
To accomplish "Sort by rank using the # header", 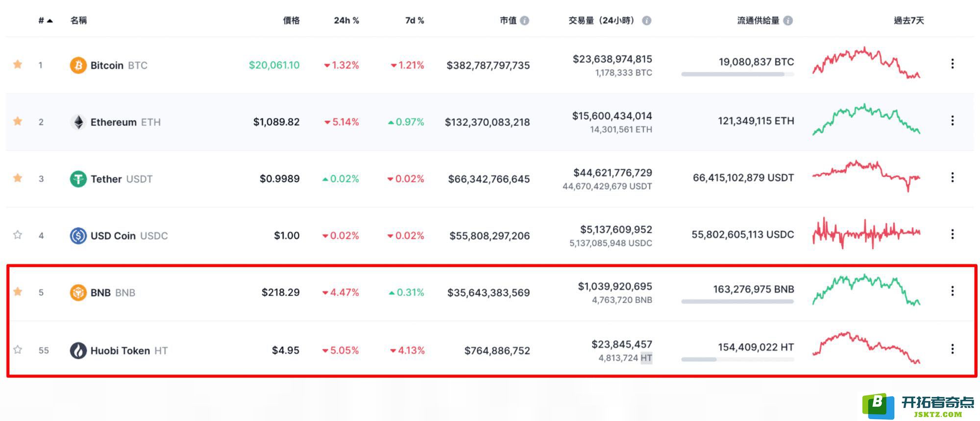I will point(45,21).
